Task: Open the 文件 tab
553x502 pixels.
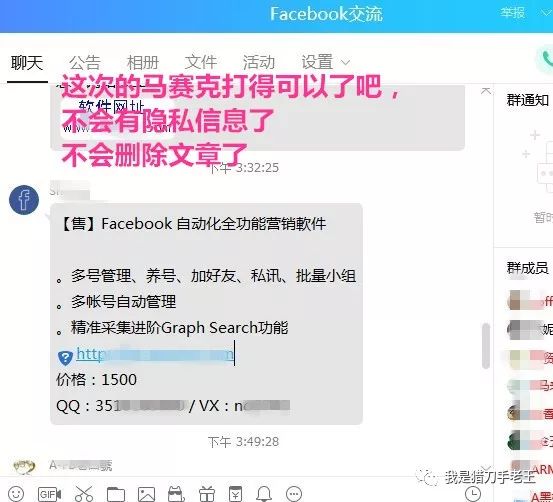Action: pos(201,63)
